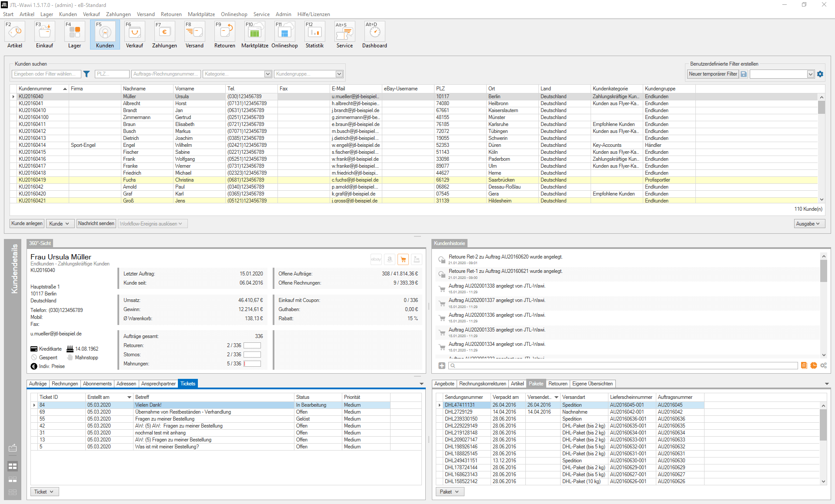Viewport: 835px width, 504px height.
Task: Expand the Kategorie dropdown filter
Action: [x=268, y=74]
